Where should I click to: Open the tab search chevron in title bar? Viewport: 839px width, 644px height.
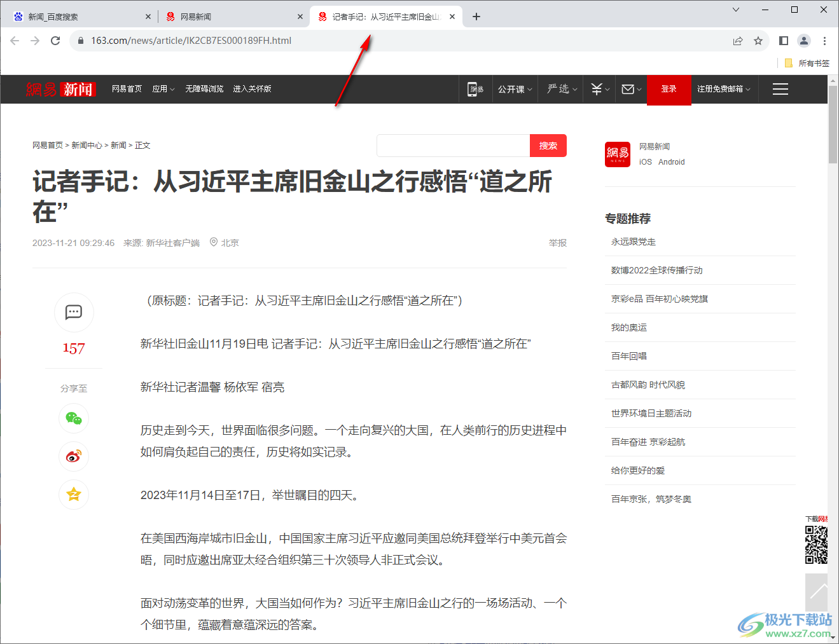point(736,10)
